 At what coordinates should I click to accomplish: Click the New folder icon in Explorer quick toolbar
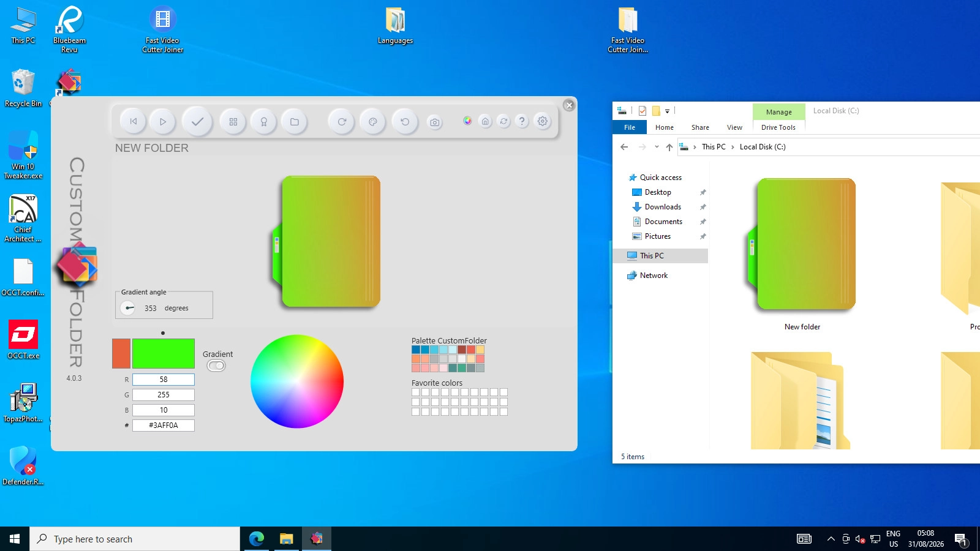[x=656, y=111]
